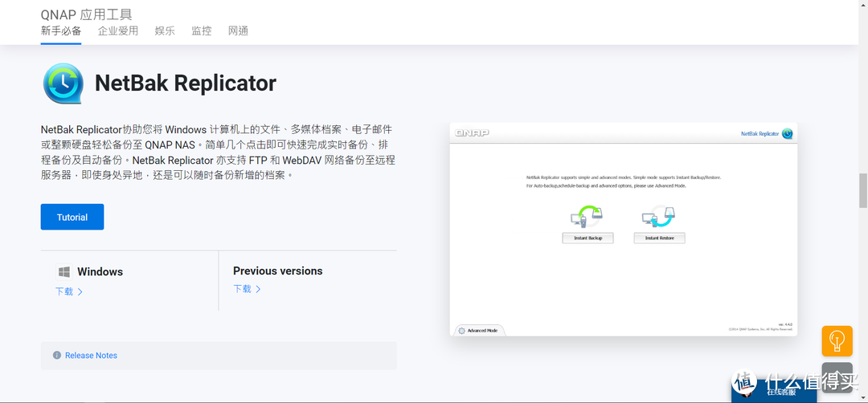Screen dimensions: 868x403
Task: Click the Windows heading text
Action: coord(100,272)
